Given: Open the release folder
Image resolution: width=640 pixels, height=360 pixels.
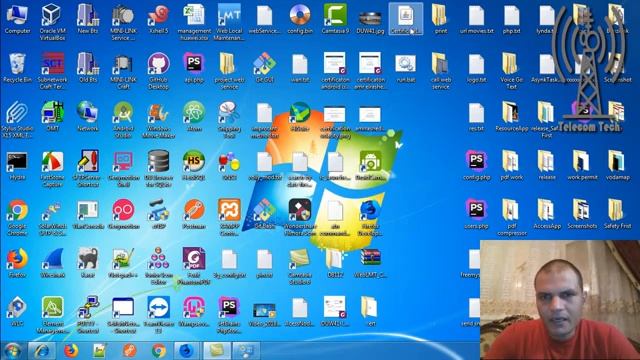Looking at the screenshot, I should [x=547, y=166].
